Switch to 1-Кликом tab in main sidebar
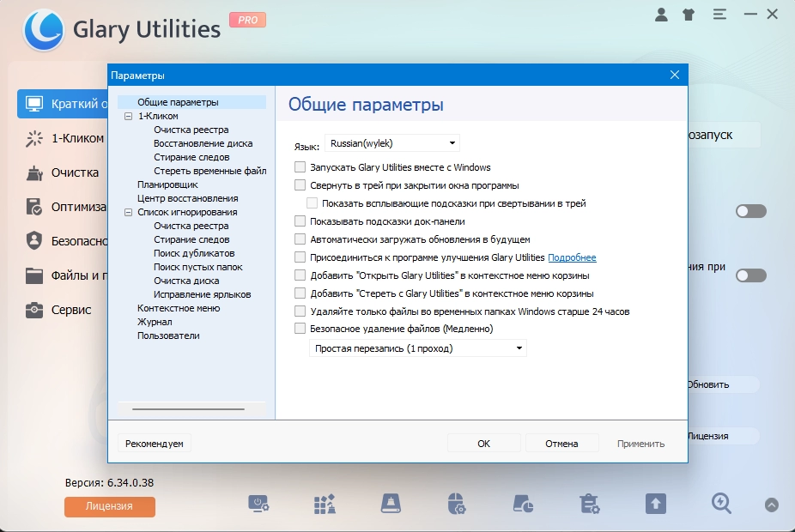The width and height of the screenshot is (795, 532). tap(63, 138)
